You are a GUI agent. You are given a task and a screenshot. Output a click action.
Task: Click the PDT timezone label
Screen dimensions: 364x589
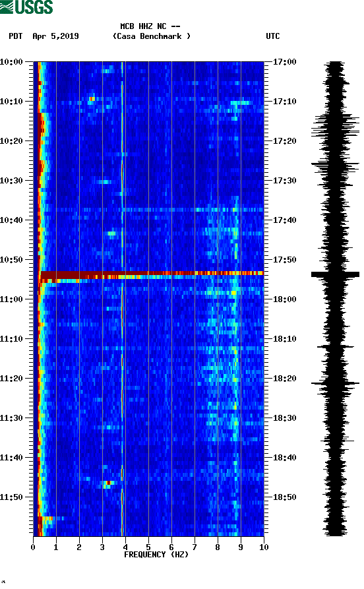pyautogui.click(x=16, y=36)
